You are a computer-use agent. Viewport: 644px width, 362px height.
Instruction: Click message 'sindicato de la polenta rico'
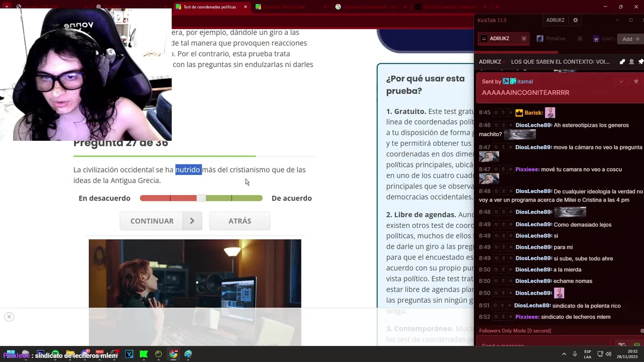pos(586,306)
